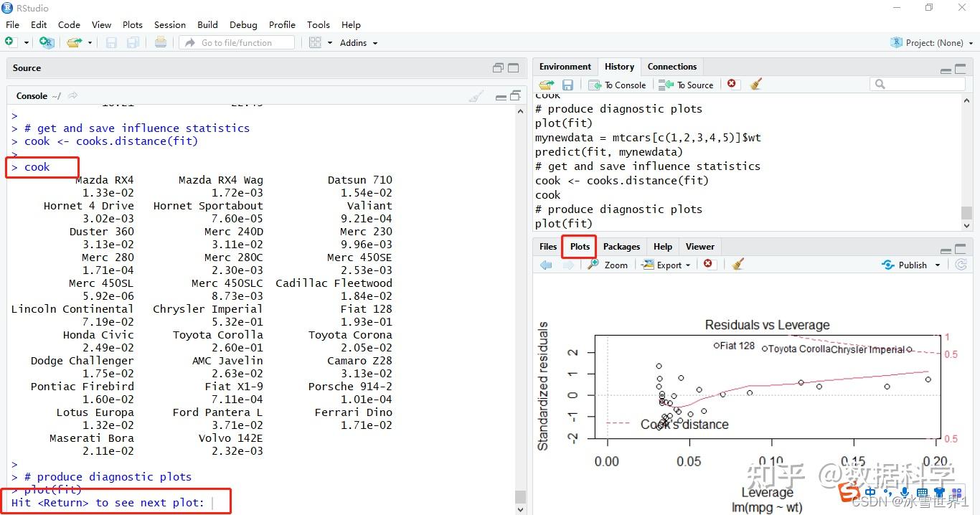Open the Debug menu
This screenshot has width=980, height=515.
tap(243, 24)
